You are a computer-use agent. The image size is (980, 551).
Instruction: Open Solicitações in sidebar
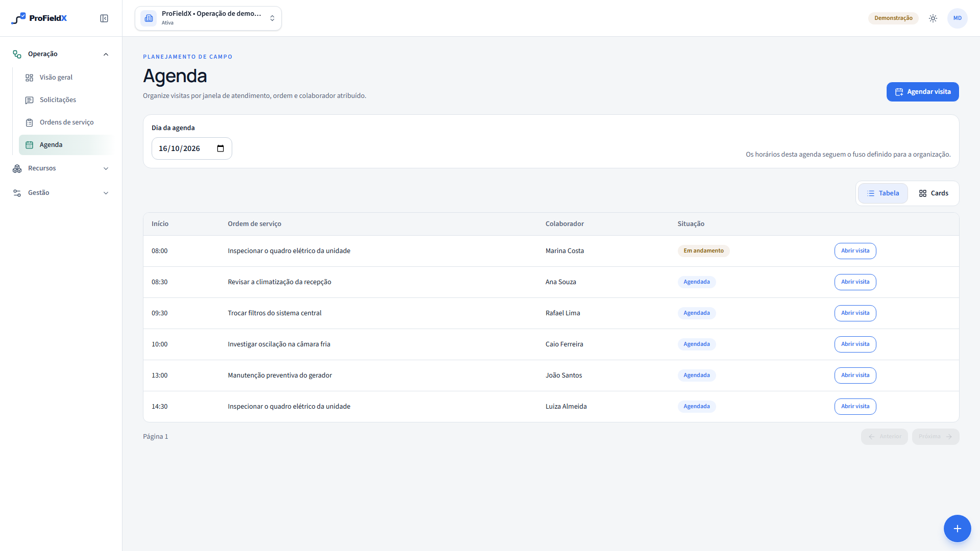(66, 100)
